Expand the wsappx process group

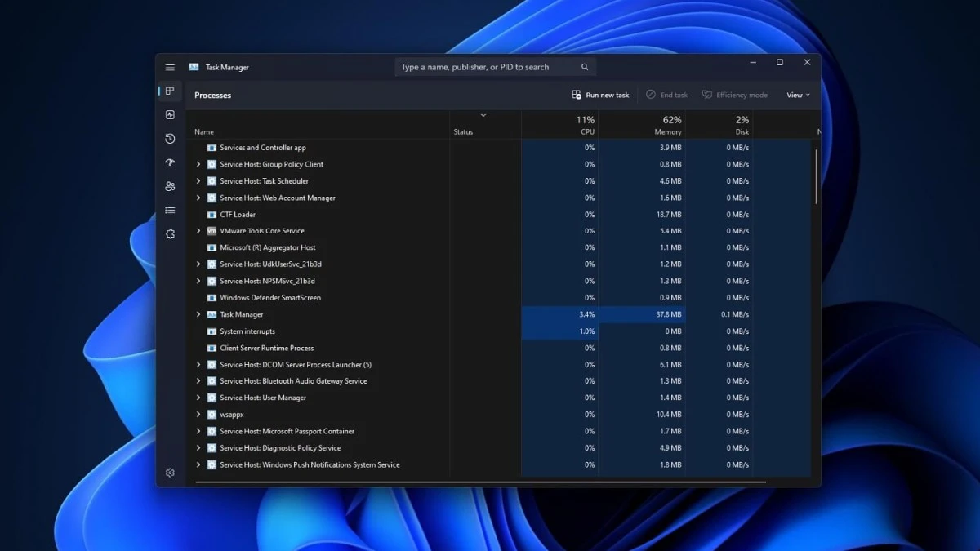tap(198, 415)
